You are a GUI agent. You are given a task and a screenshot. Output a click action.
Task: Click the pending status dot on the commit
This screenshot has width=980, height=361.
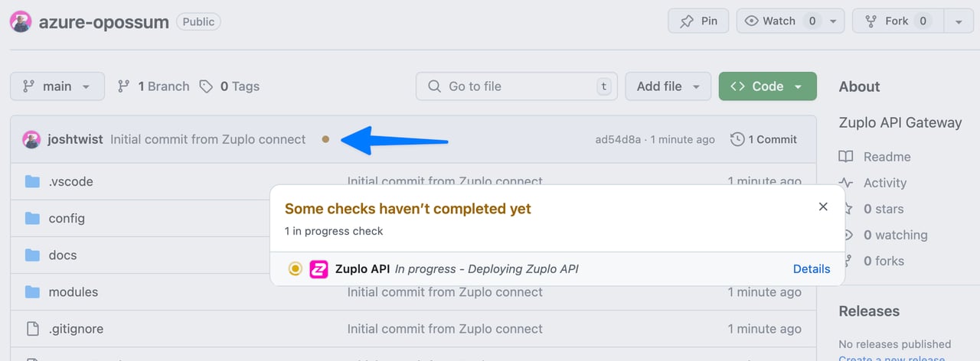pos(325,139)
